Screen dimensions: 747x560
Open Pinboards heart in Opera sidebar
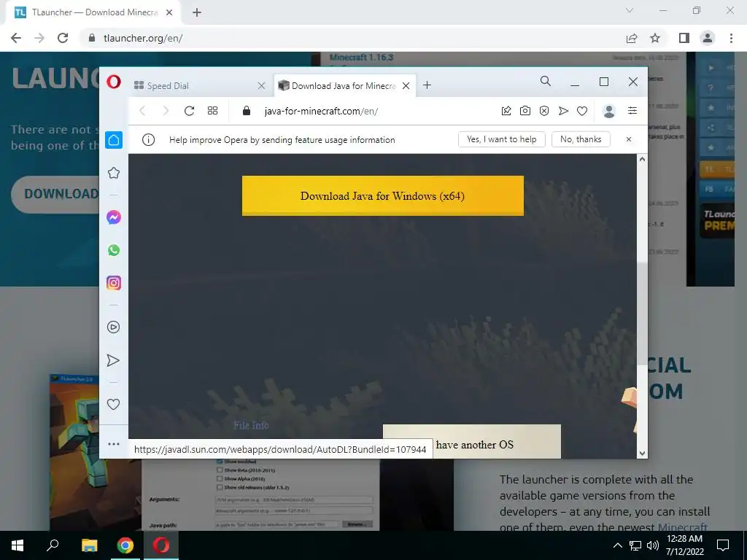click(x=113, y=404)
